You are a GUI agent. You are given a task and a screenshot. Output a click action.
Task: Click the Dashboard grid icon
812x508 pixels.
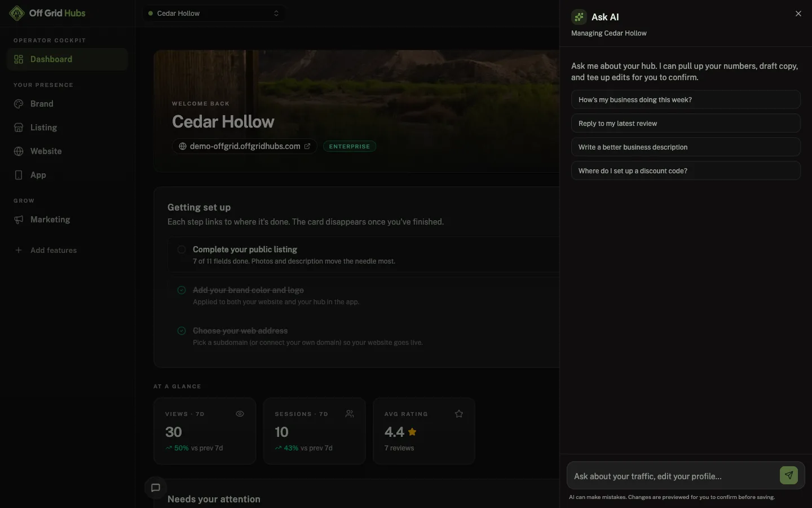[19, 59]
